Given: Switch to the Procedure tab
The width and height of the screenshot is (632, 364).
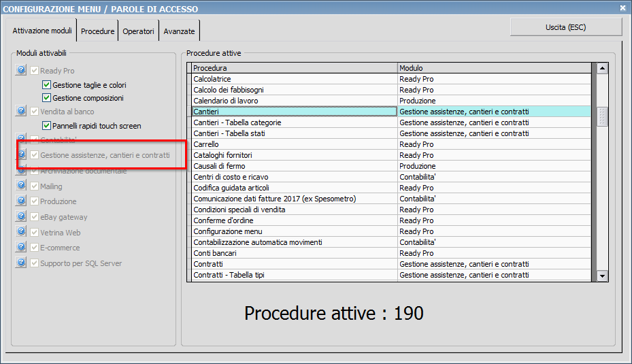Looking at the screenshot, I should point(97,31).
